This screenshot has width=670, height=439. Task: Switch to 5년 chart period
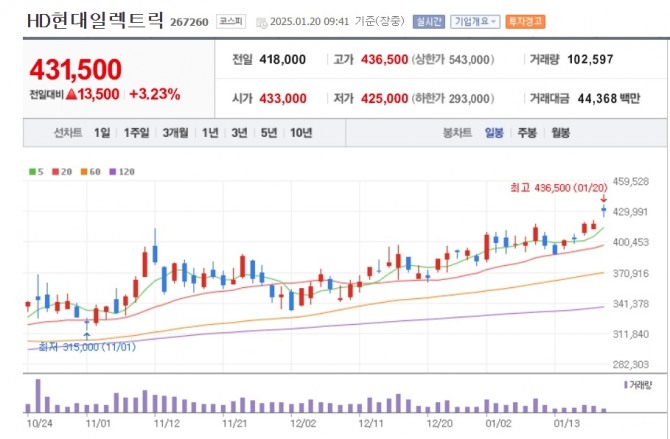click(x=269, y=133)
